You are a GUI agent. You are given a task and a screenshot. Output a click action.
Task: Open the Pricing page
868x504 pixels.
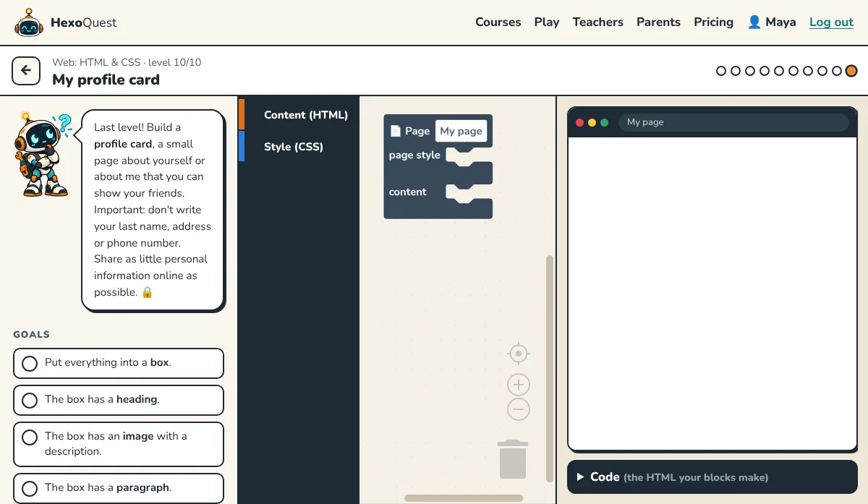(713, 22)
